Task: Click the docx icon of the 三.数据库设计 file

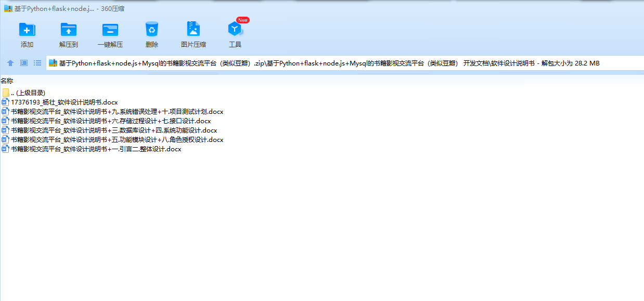Action: click(6, 130)
